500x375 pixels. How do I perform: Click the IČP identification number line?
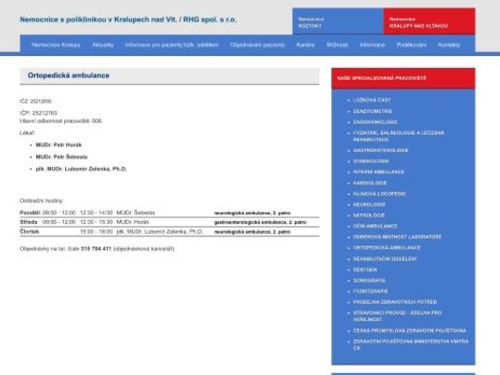click(x=38, y=113)
